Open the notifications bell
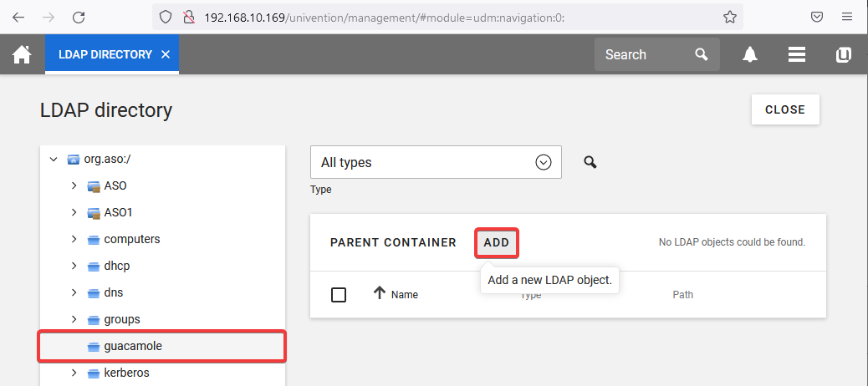 (750, 54)
